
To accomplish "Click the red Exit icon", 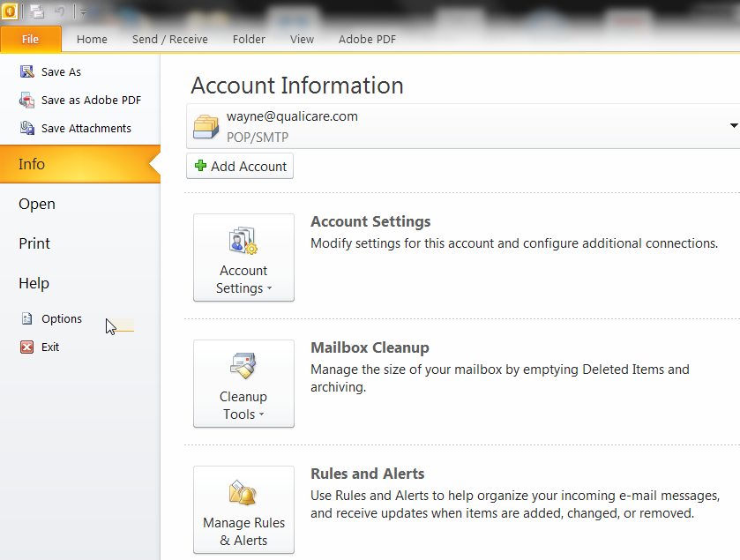I will pyautogui.click(x=27, y=347).
